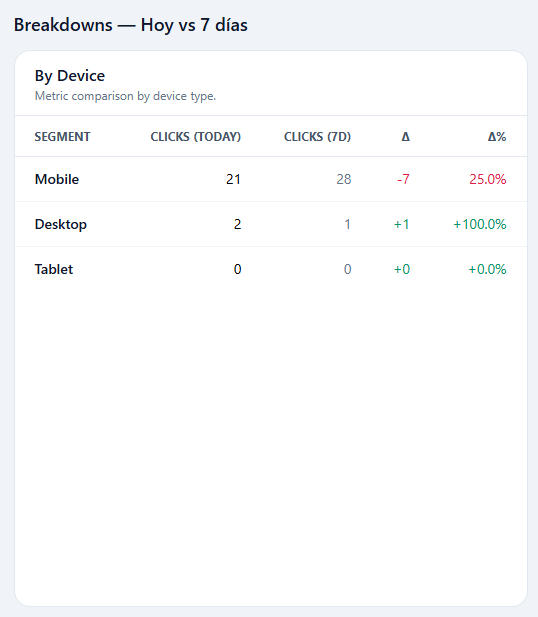
Task: Click the green +1 delta value
Action: tap(402, 224)
